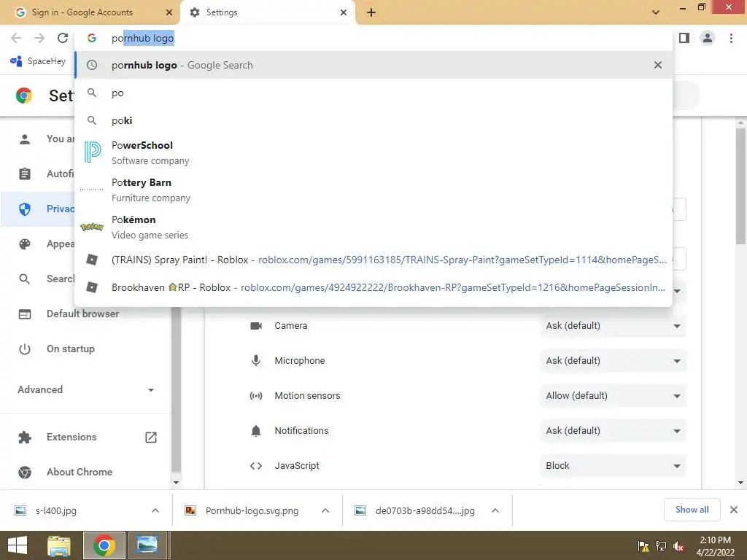The width and height of the screenshot is (747, 560).
Task: Open the Camera permission dropdown
Action: (x=613, y=326)
